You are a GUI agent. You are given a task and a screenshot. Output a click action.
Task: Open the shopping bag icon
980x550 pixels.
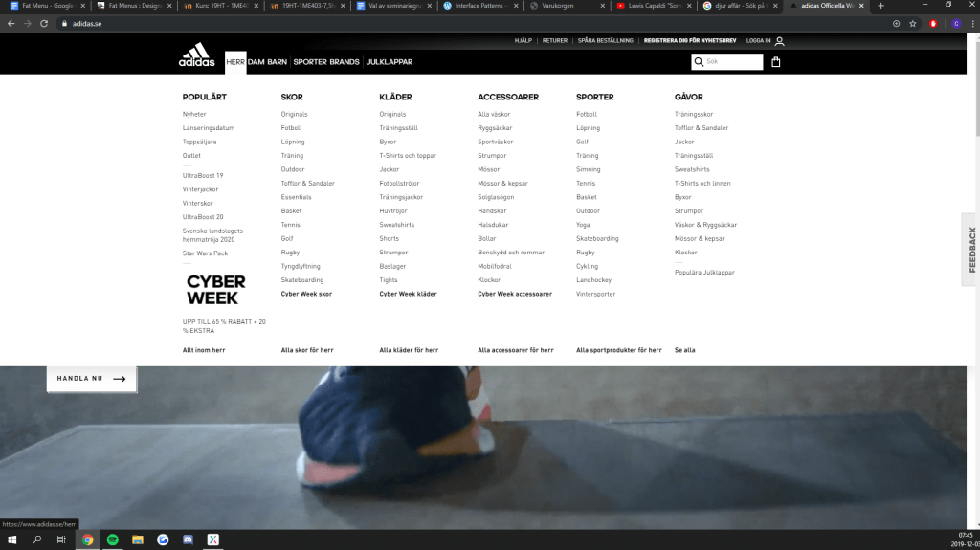pos(775,62)
